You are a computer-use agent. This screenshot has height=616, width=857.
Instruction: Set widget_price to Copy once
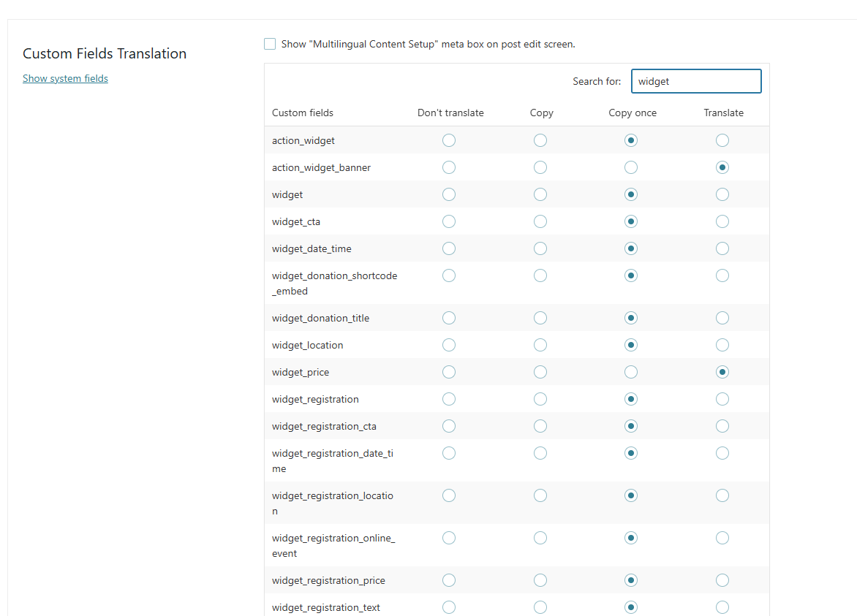tap(631, 372)
